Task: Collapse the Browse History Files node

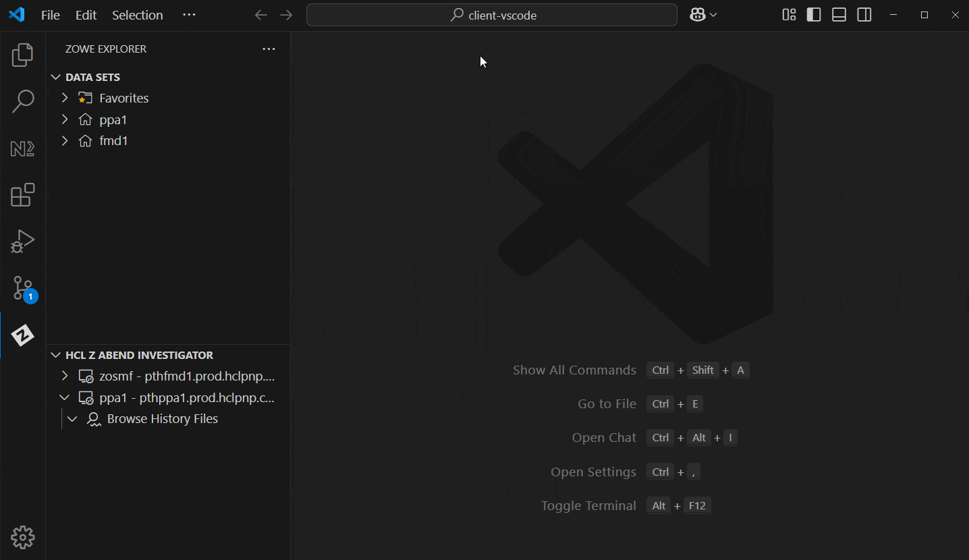Action: (72, 419)
